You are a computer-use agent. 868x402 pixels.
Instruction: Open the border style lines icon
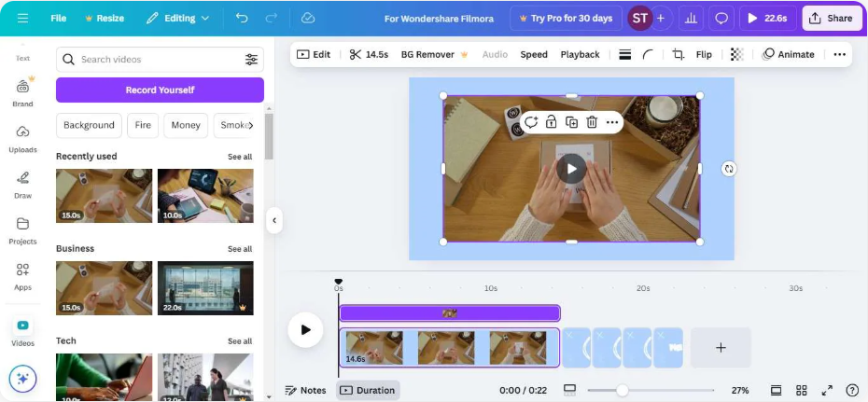pos(625,54)
